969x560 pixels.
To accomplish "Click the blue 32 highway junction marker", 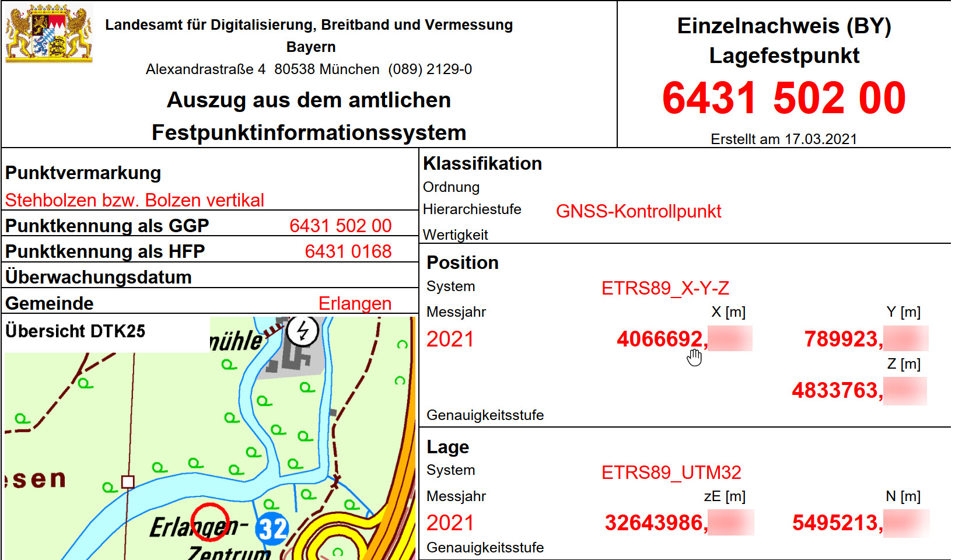I will tap(272, 528).
